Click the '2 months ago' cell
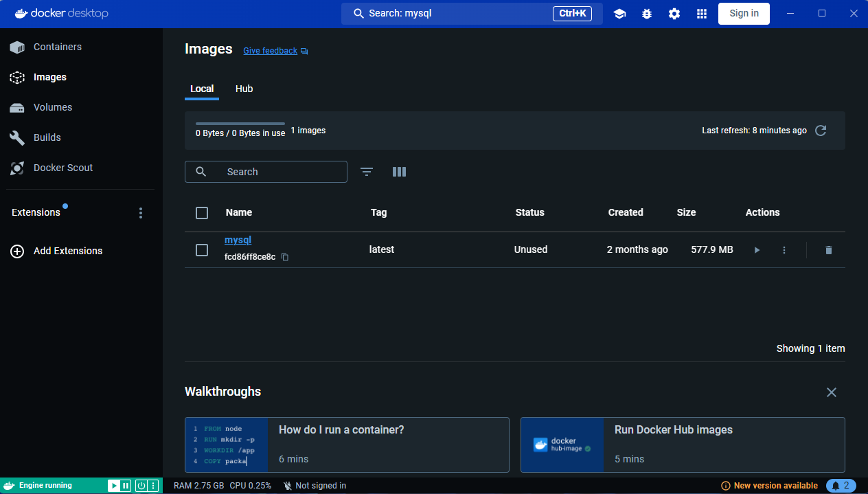Image resolution: width=868 pixels, height=494 pixels. (x=637, y=249)
